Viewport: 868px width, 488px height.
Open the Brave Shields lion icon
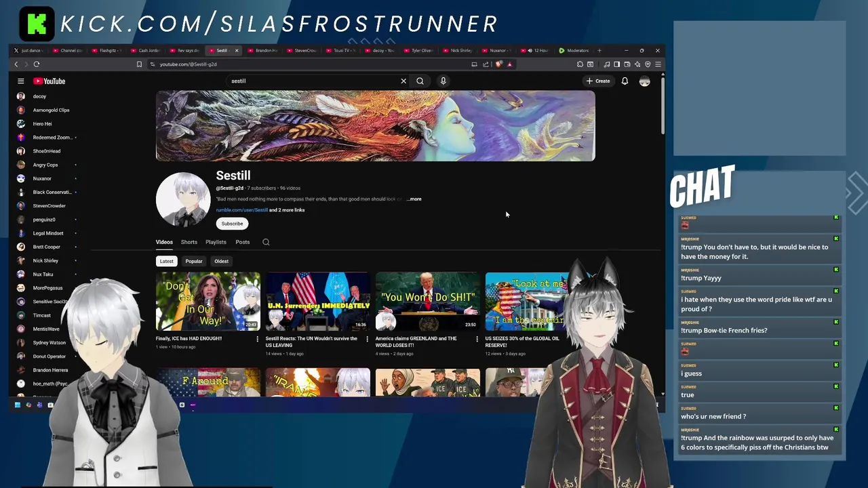point(499,64)
